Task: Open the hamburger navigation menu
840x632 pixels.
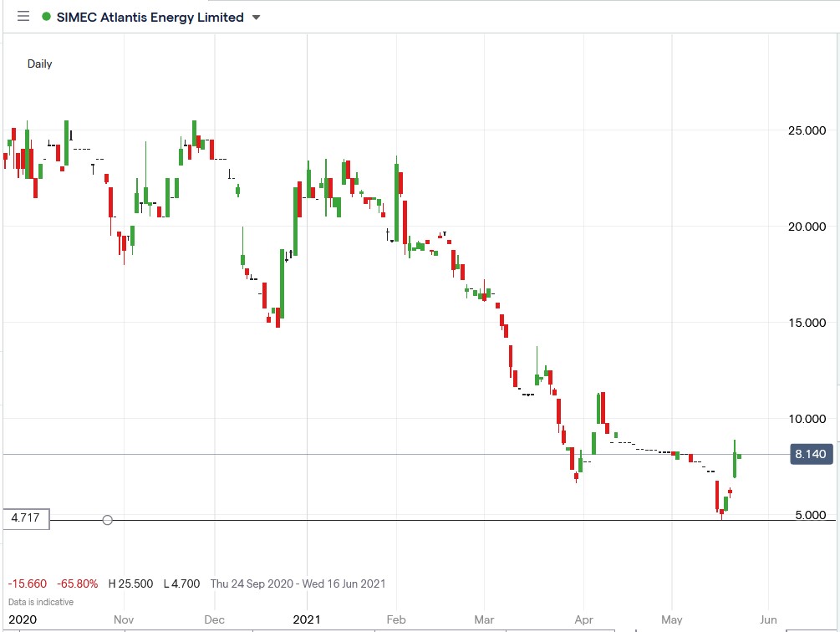Action: pos(23,16)
